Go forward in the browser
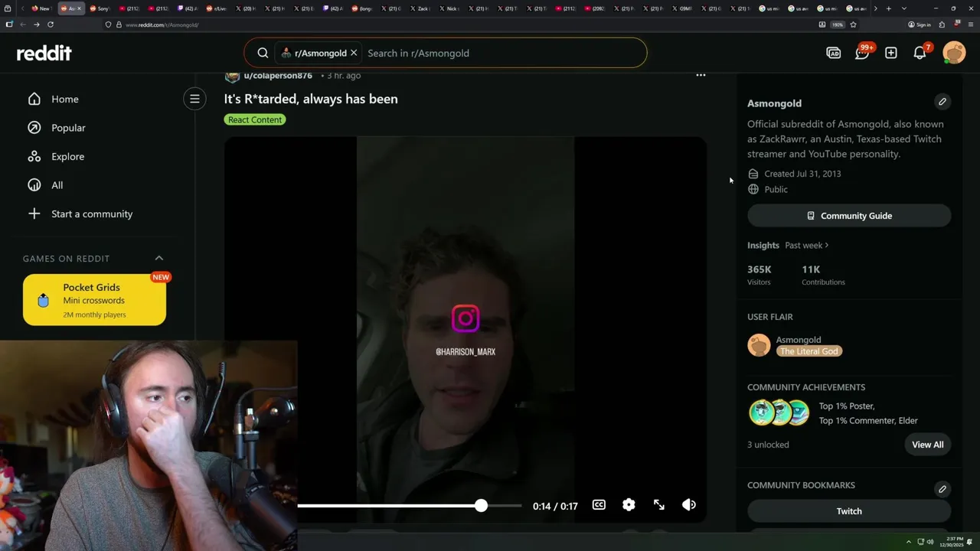The width and height of the screenshot is (980, 551). click(x=36, y=24)
